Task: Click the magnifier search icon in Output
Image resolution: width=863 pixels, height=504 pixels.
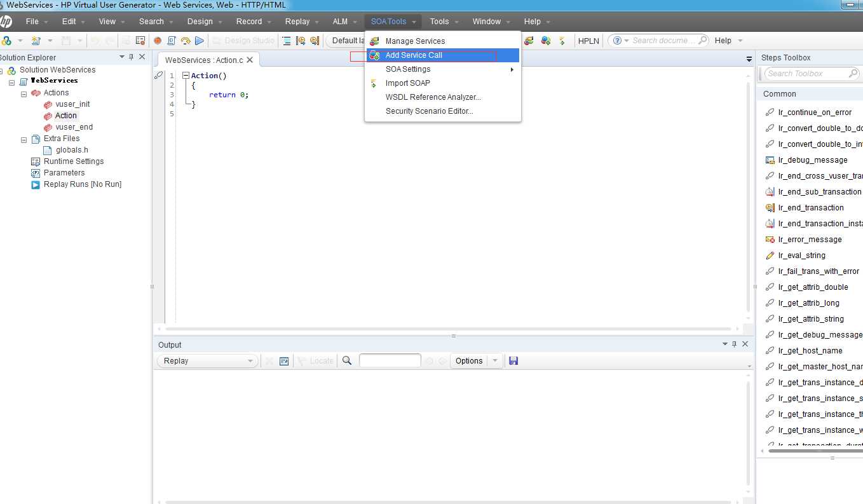Action: 347,361
